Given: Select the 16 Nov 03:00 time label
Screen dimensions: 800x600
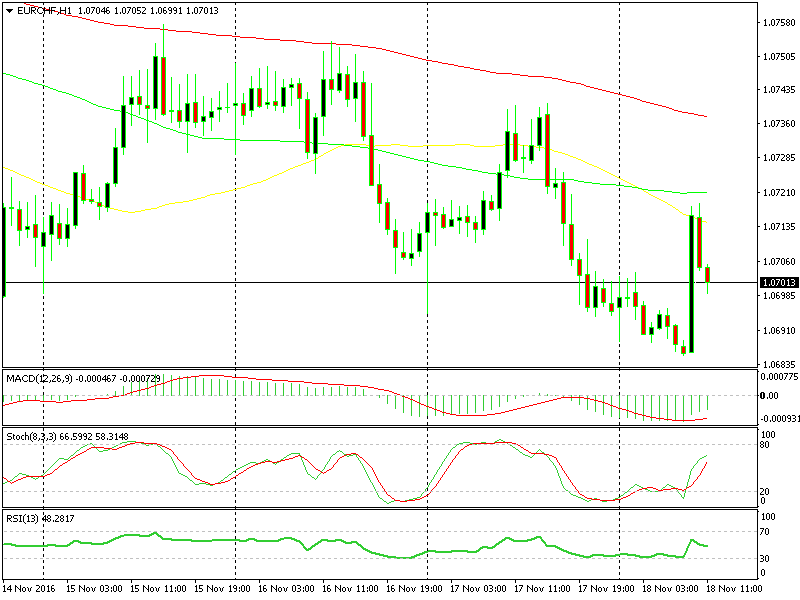Looking at the screenshot, I should pos(287,589).
